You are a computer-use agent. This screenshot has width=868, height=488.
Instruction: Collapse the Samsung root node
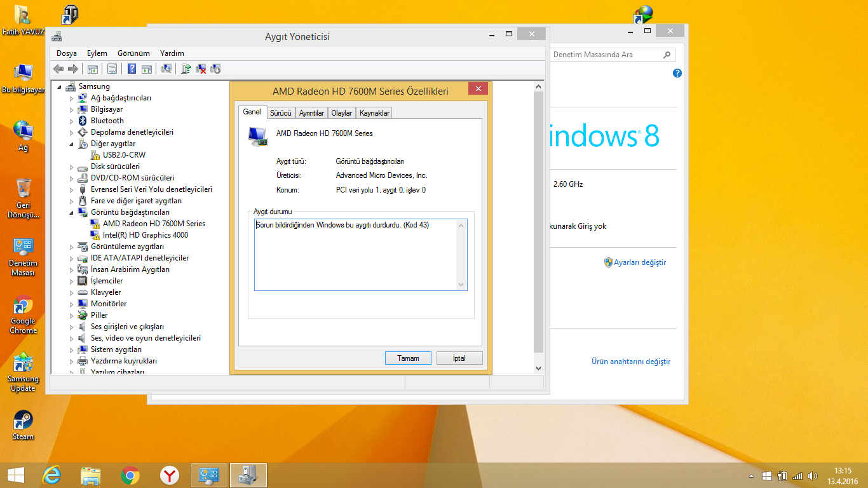coord(60,87)
